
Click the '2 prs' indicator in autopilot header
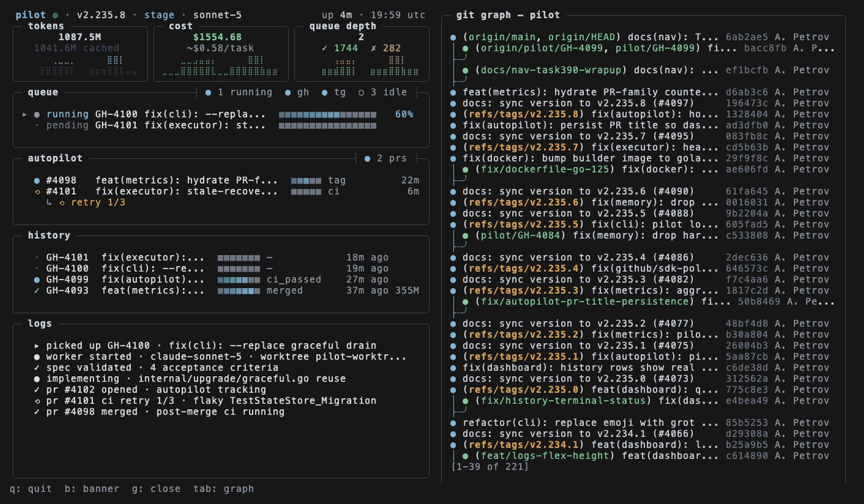pyautogui.click(x=385, y=158)
